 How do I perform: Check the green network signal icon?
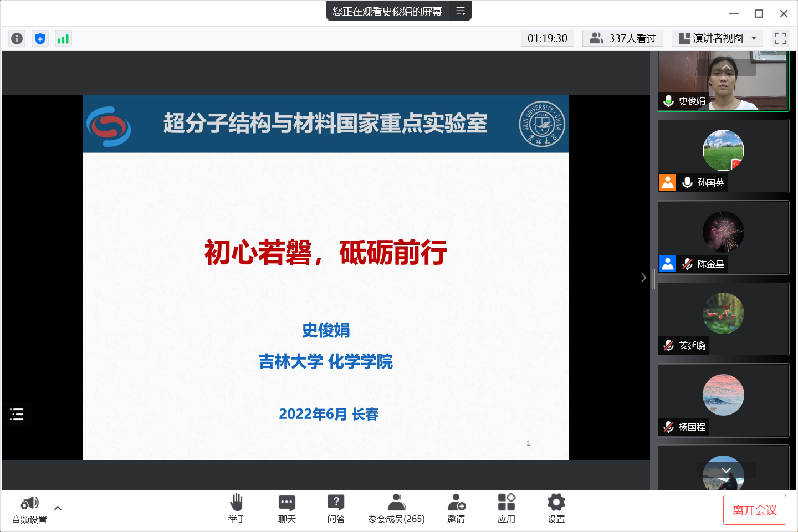pyautogui.click(x=63, y=38)
